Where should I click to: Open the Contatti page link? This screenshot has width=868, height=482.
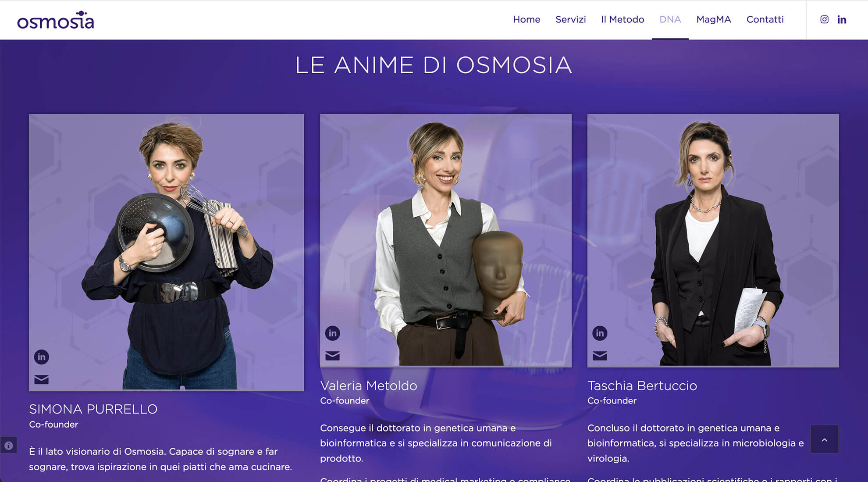pos(765,19)
